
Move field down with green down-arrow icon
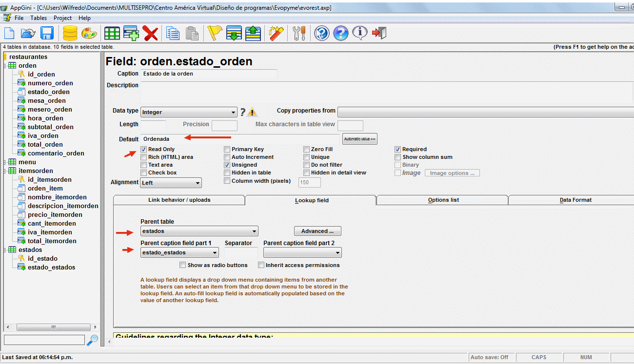pos(234,33)
